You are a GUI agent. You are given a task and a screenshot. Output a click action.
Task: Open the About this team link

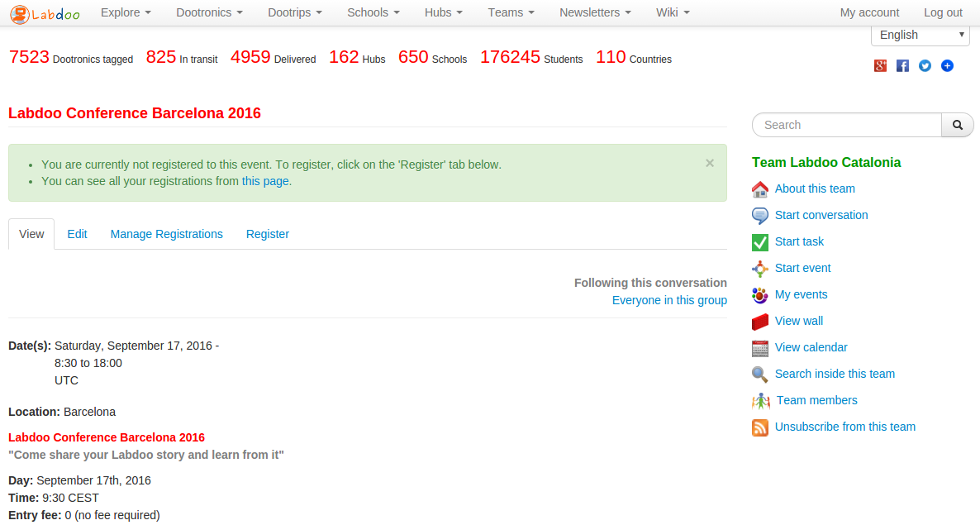click(815, 189)
